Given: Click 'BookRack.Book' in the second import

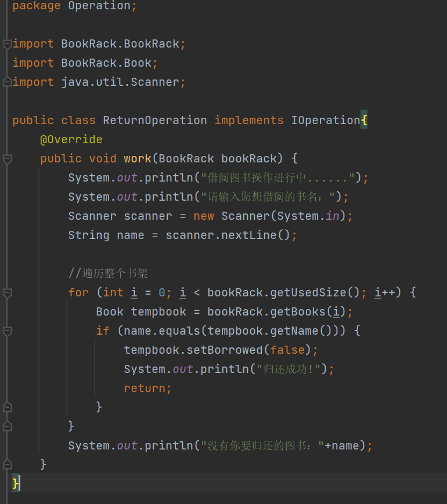Looking at the screenshot, I should [106, 63].
